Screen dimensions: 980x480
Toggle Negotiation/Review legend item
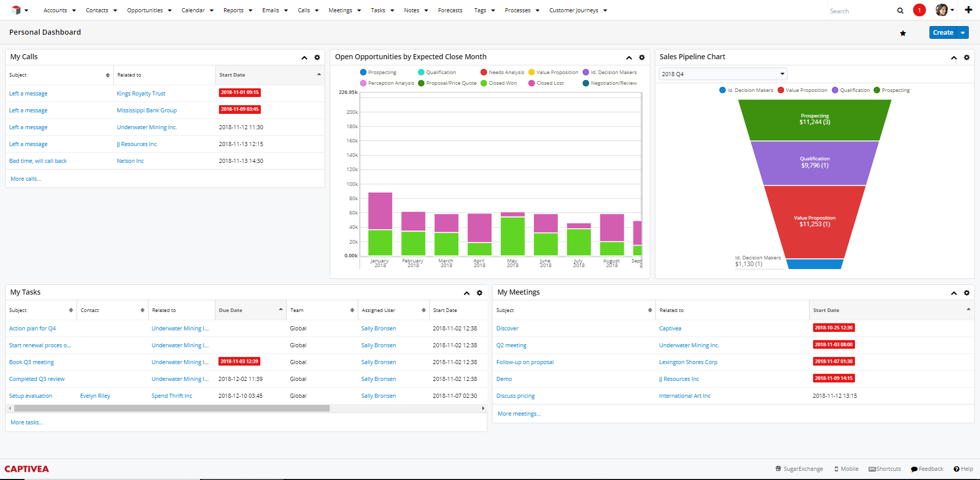point(610,83)
